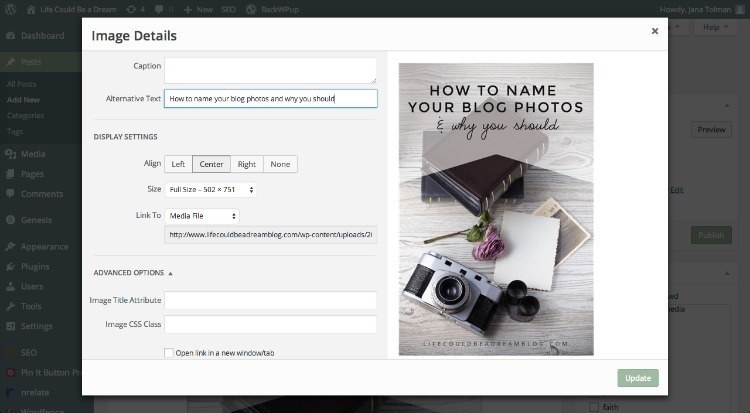Viewport: 750px width, 413px height.
Task: Check Open link in a new window/tab
Action: (169, 353)
